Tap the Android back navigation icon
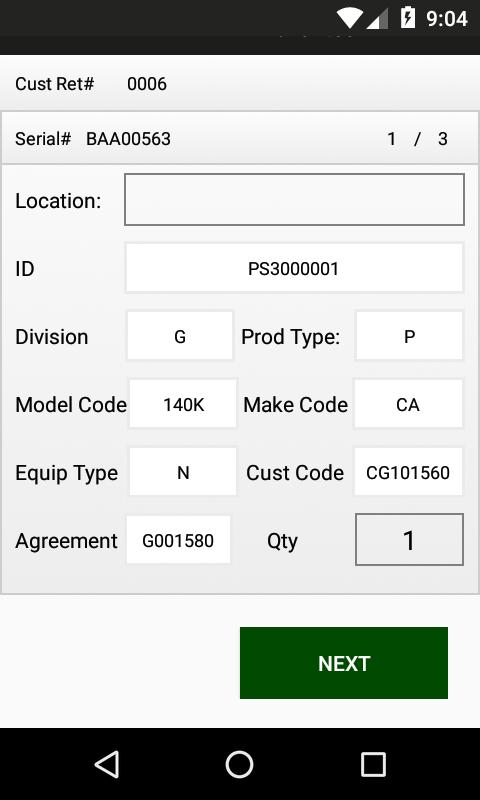The image size is (480, 800). tap(108, 764)
